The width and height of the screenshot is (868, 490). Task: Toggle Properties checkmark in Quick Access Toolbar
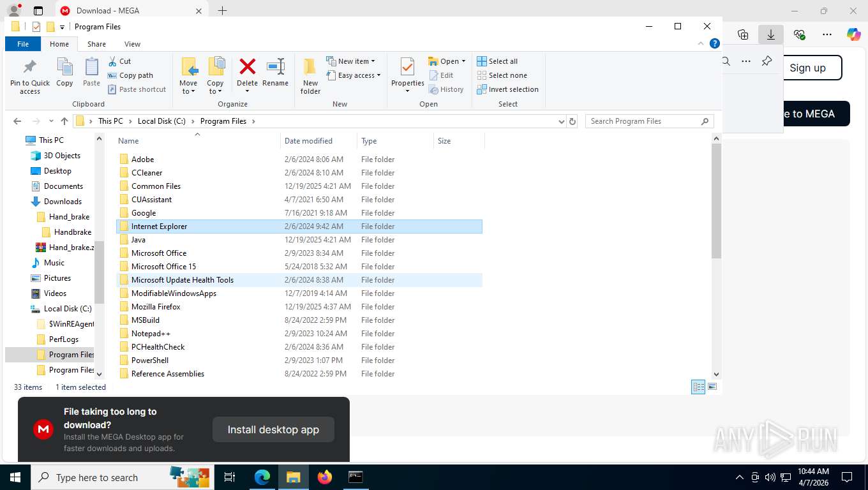click(x=36, y=27)
